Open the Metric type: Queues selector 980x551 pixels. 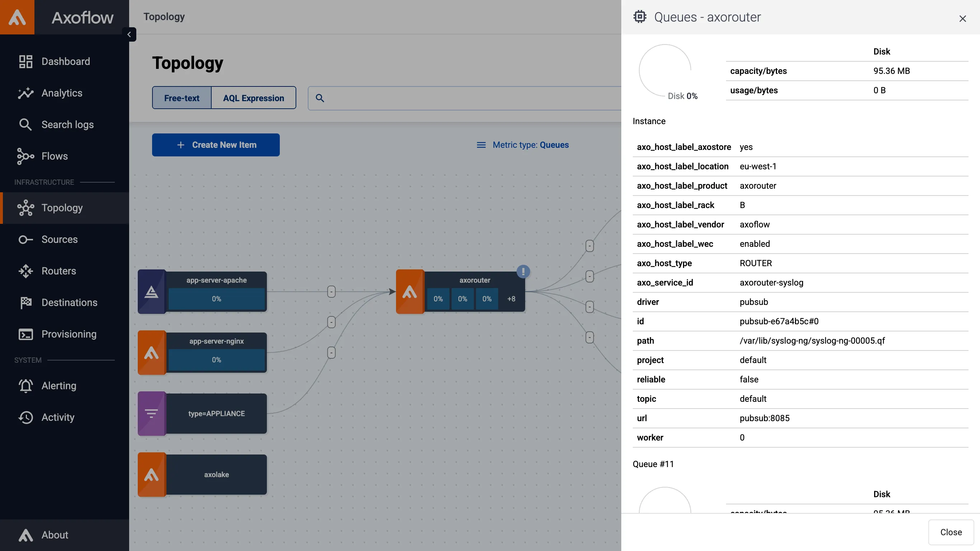coord(523,145)
